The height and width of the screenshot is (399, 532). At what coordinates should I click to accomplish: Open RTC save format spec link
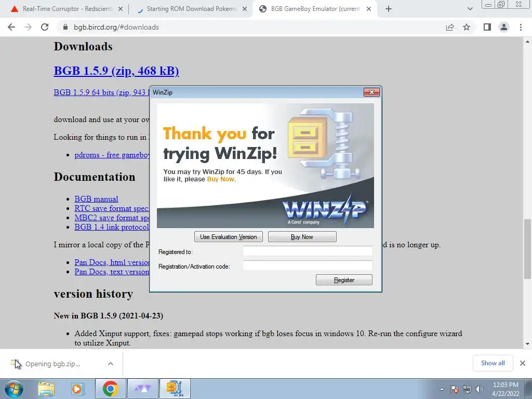[x=112, y=208]
